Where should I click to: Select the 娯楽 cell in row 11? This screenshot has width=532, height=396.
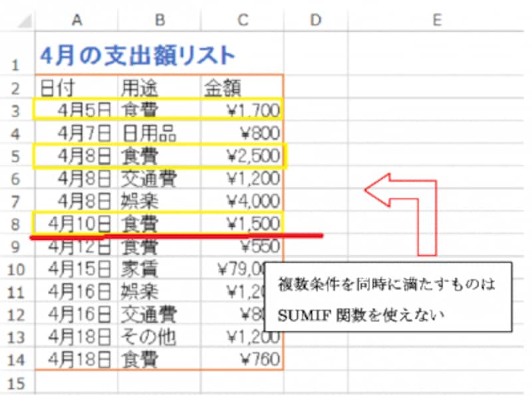coord(160,291)
